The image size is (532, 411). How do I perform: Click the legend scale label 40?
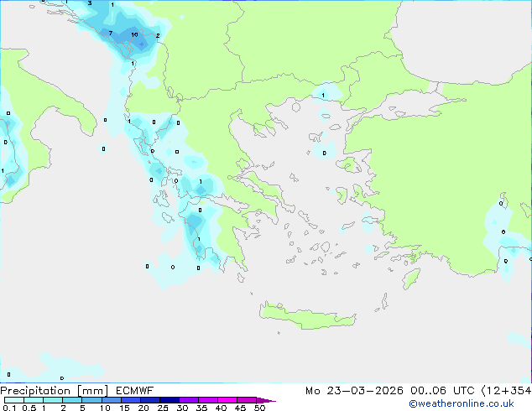221,408
